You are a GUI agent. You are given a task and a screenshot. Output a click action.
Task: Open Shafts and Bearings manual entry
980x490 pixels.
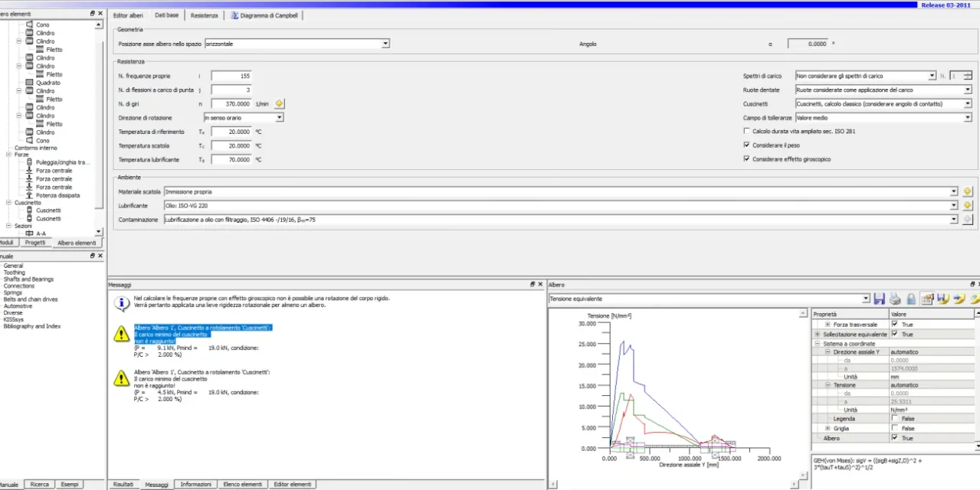pos(28,279)
